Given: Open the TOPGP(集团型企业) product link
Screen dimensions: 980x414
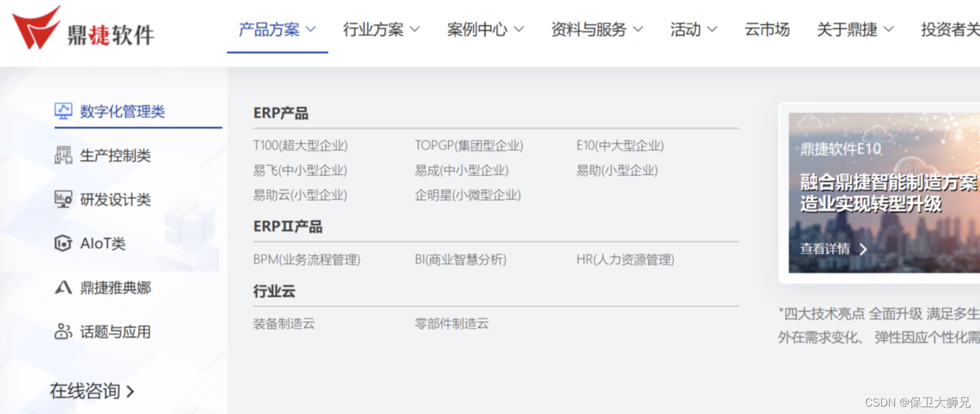Looking at the screenshot, I should [469, 146].
